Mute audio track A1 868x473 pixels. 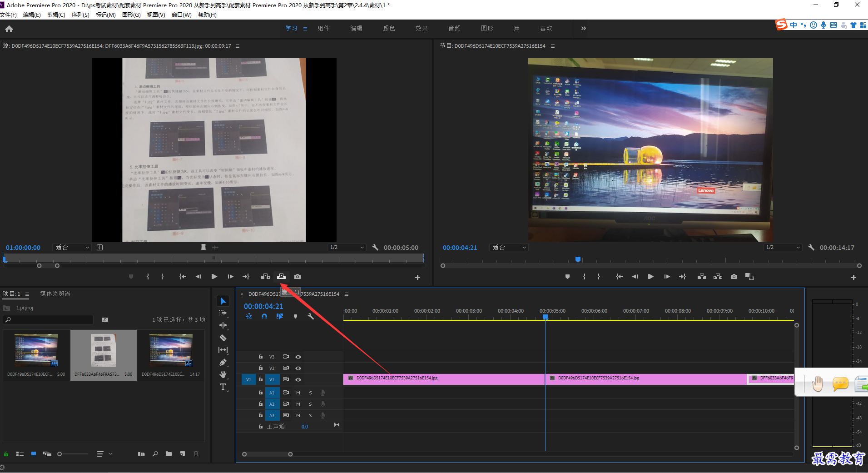point(298,393)
